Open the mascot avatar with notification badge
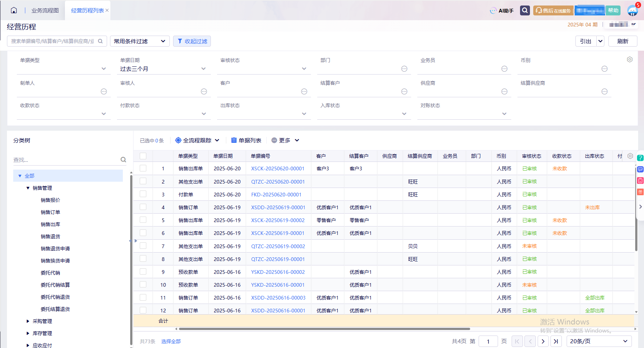Screen dimensions: 644x348 [633, 10]
